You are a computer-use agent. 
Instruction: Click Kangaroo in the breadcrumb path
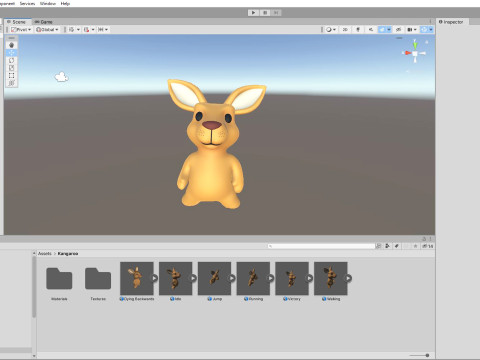click(x=68, y=254)
